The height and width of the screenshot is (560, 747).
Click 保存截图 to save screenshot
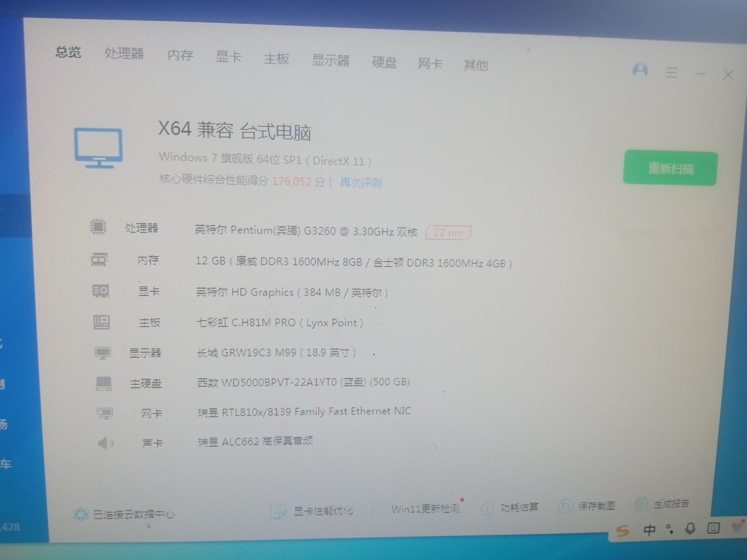586,506
